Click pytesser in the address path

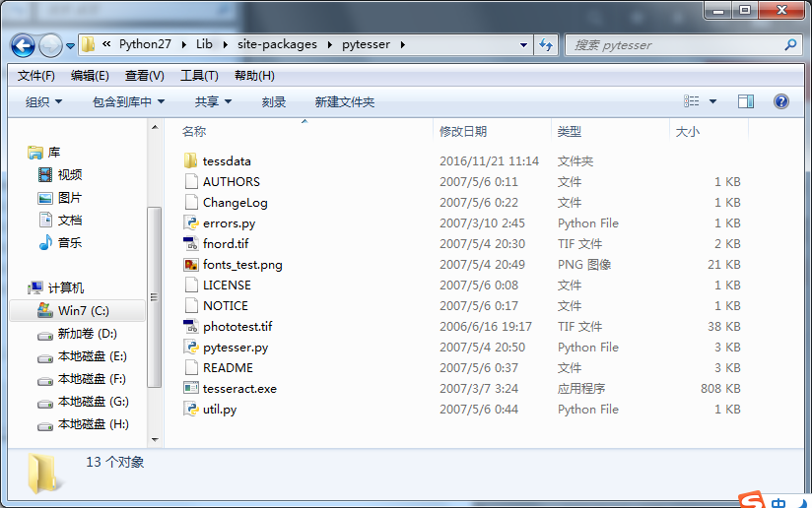[366, 44]
